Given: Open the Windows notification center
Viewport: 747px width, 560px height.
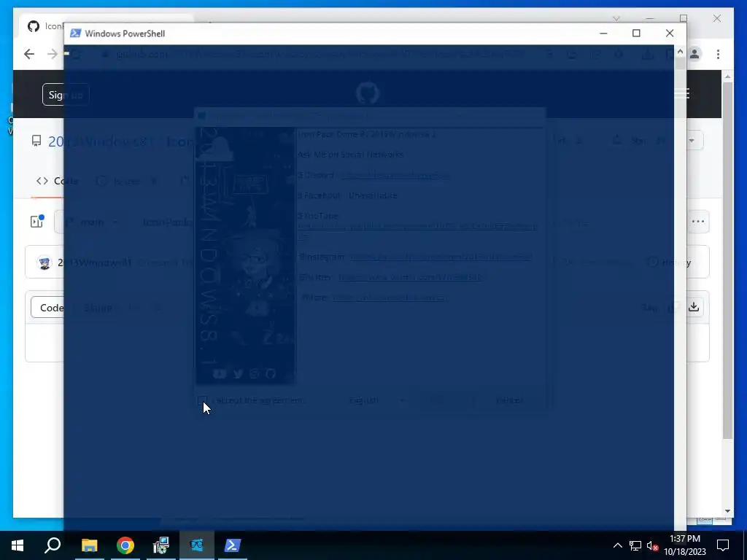Looking at the screenshot, I should coord(723,545).
